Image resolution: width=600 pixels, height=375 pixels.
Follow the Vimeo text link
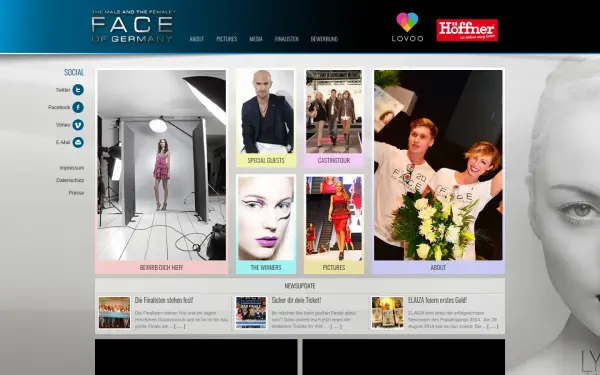coord(63,125)
